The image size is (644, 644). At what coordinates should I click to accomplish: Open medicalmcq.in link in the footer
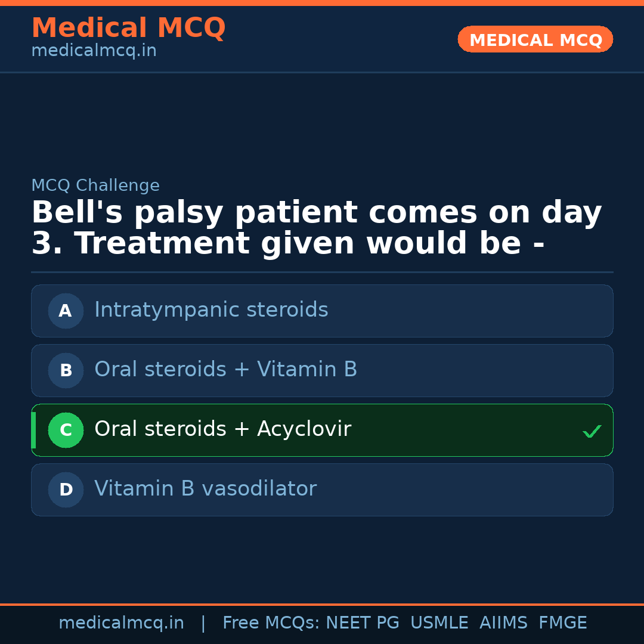pyautogui.click(x=121, y=623)
